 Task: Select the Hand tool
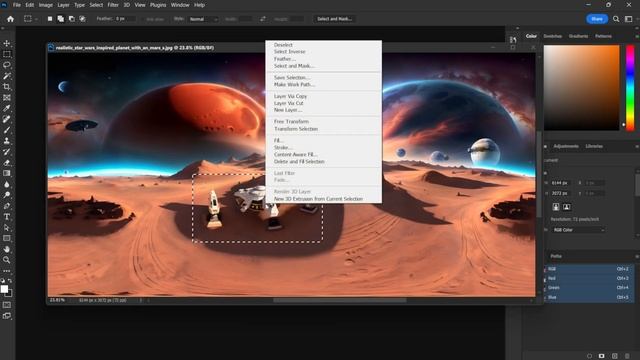tap(7, 249)
